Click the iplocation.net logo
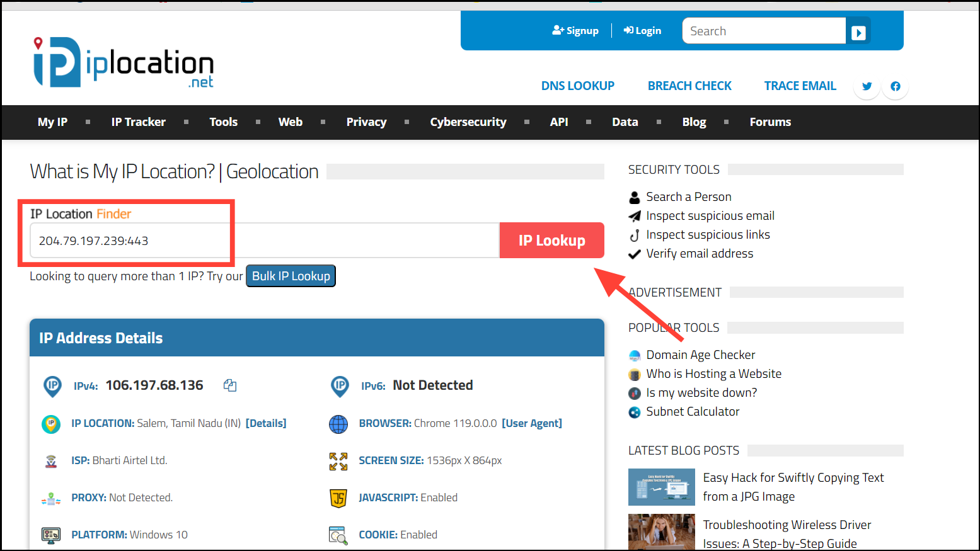The width and height of the screenshot is (980, 551). 124,62
